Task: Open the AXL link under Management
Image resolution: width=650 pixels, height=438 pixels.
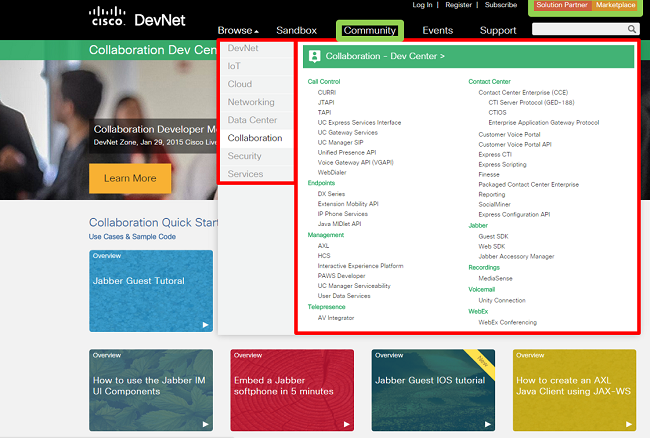Action: 323,246
